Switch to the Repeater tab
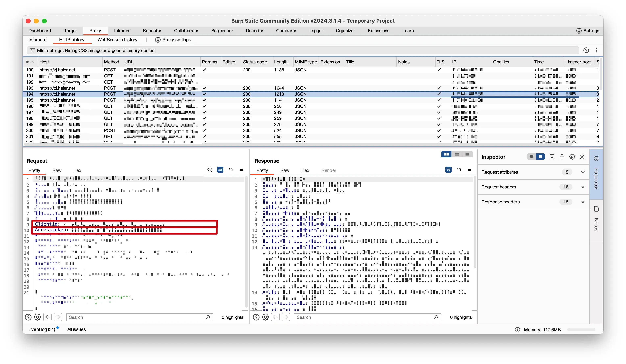 click(x=152, y=31)
